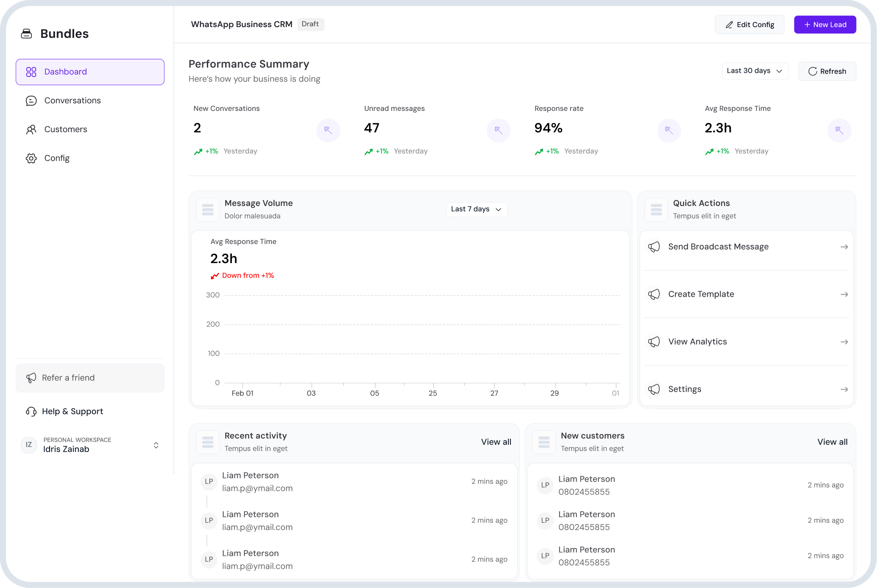
Task: Click the IZ workspace avatar
Action: 29,445
